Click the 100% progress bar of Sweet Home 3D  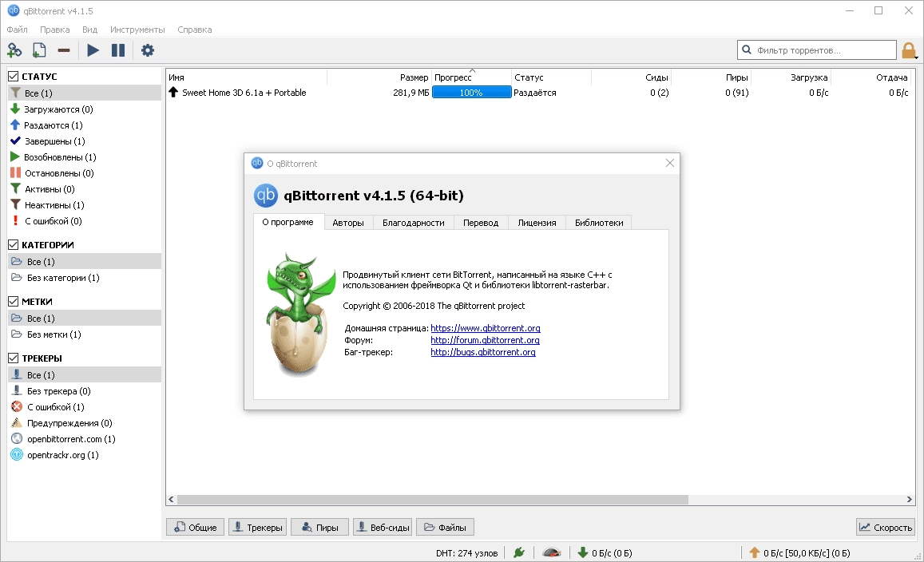coord(471,93)
